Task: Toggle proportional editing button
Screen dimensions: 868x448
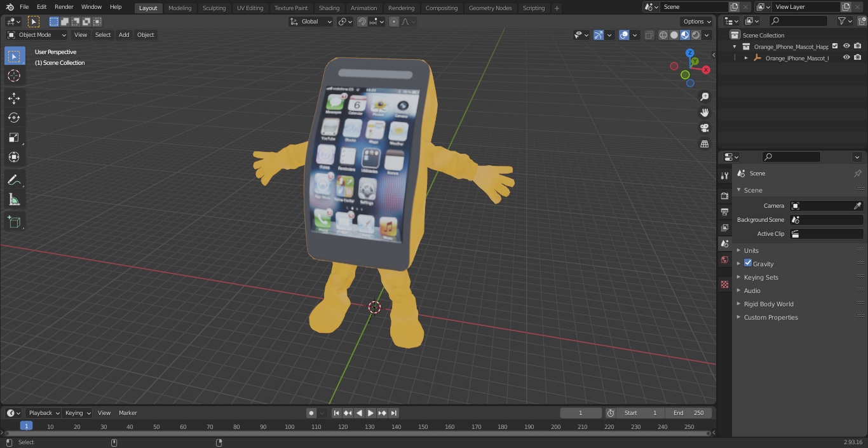Action: 394,22
